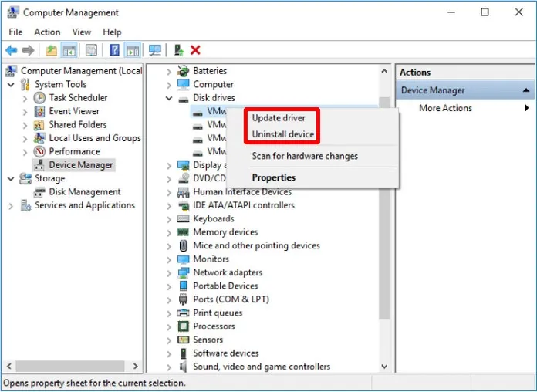Click left pane horizontal scroll left arrow

[9, 367]
